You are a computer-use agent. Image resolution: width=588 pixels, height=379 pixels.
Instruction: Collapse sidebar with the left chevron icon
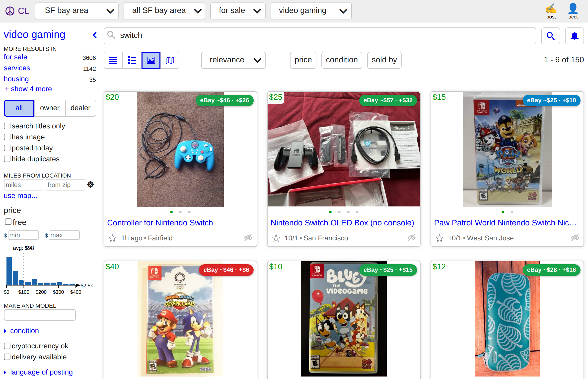point(94,35)
